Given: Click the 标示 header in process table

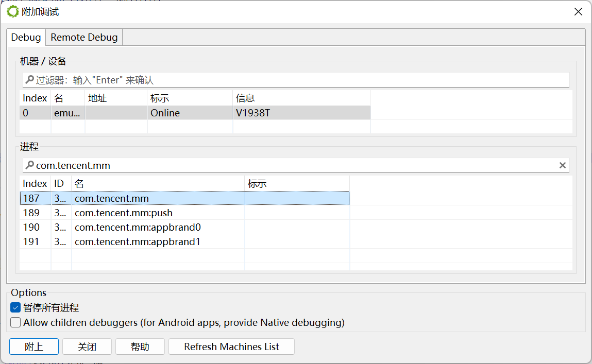Looking at the screenshot, I should coord(297,183).
